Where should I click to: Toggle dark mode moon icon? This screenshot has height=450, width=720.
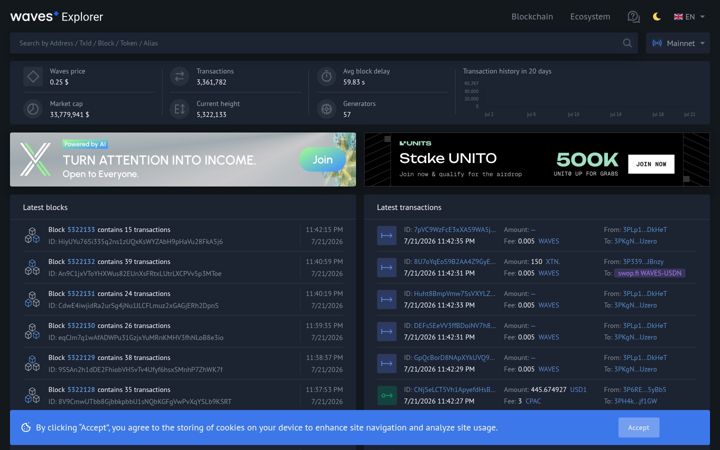click(x=657, y=17)
